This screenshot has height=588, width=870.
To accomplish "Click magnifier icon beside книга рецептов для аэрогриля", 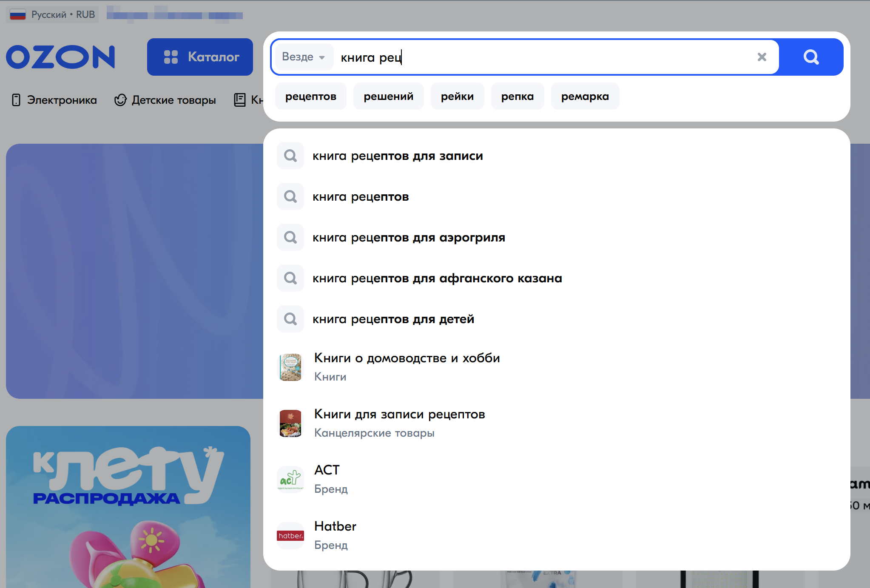I will pyautogui.click(x=290, y=237).
